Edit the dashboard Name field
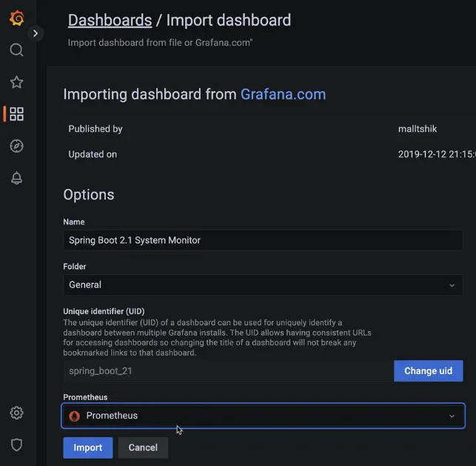476x466 pixels. click(x=264, y=240)
